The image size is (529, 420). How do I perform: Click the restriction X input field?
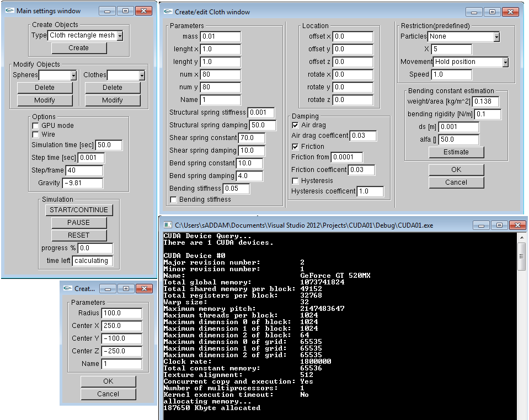(452, 49)
